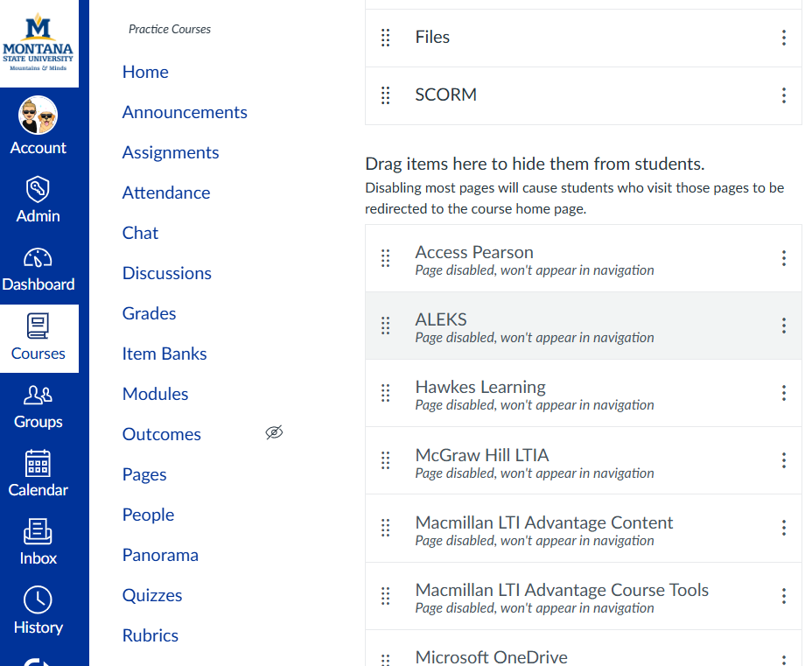Grab the Files drag handle
Screen dimensions: 812x666
tap(386, 38)
